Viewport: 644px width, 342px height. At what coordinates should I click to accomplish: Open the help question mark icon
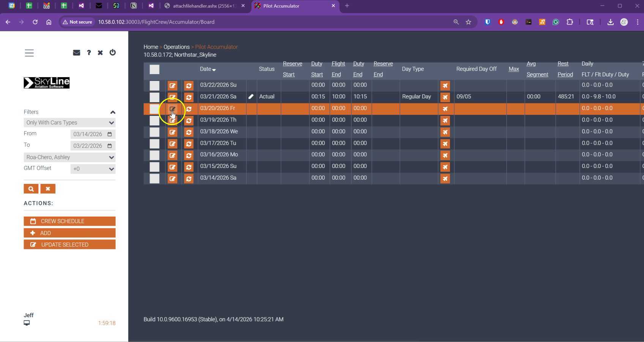coord(89,53)
